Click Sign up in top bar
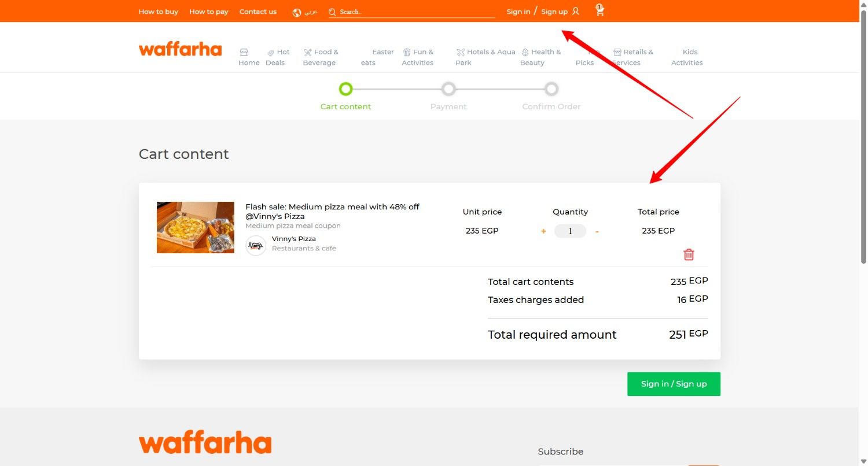This screenshot has height=466, width=868. click(x=554, y=12)
